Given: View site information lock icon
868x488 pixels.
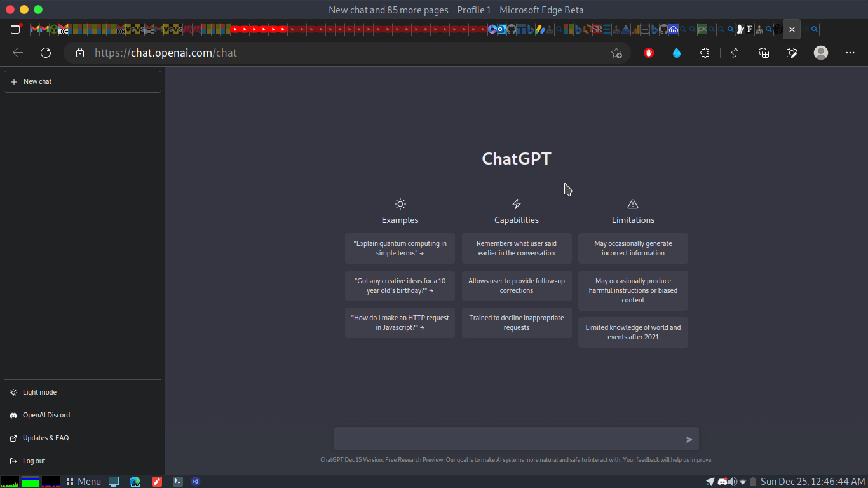Looking at the screenshot, I should click(79, 53).
